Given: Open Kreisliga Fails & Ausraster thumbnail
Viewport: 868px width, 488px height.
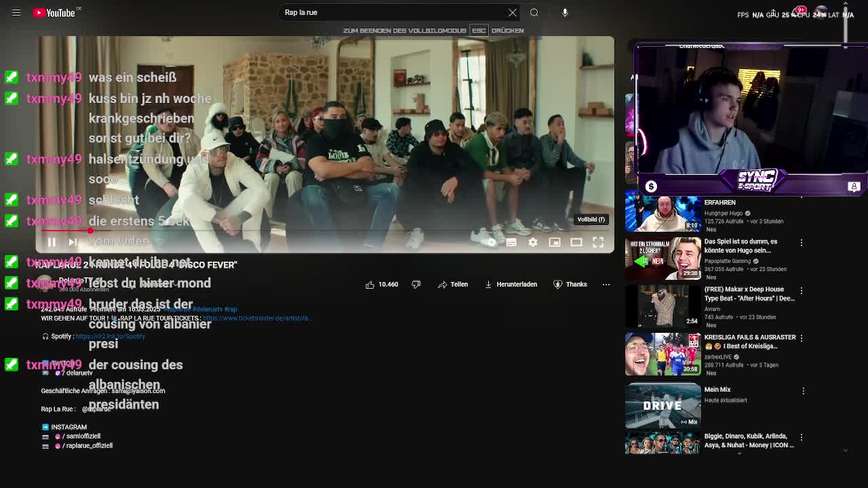Looking at the screenshot, I should click(663, 354).
